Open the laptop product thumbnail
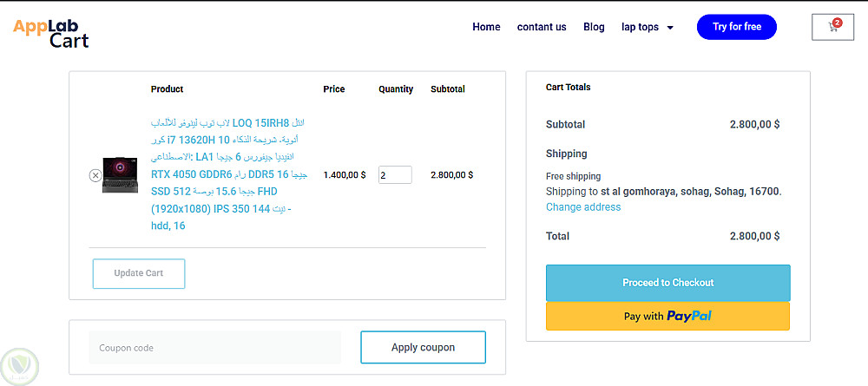This screenshot has width=868, height=386. 120,174
